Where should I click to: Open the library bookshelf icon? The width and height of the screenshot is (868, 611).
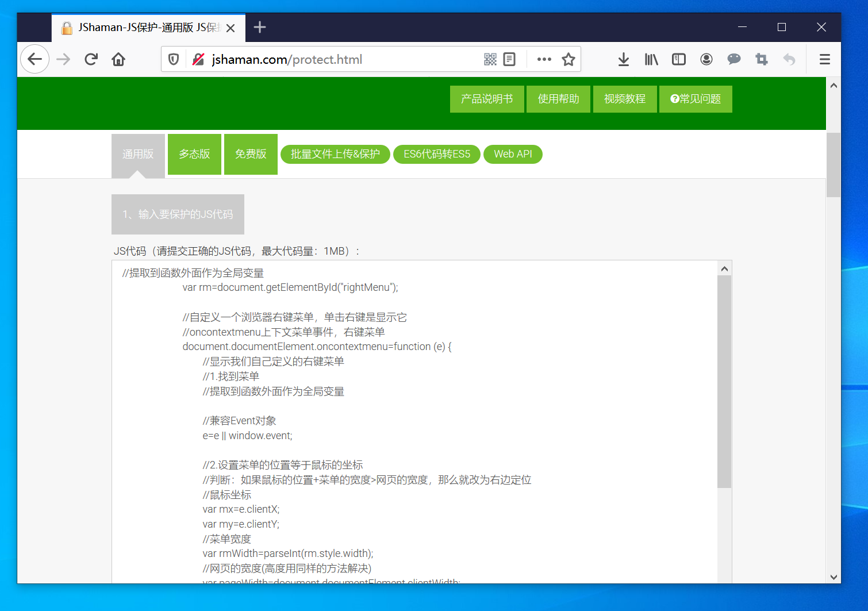651,59
